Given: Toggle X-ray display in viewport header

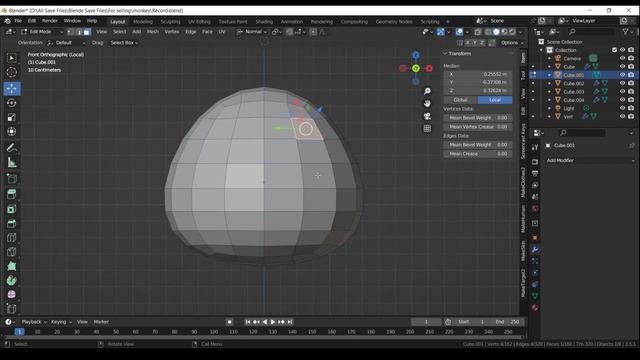Looking at the screenshot, I should 478,32.
